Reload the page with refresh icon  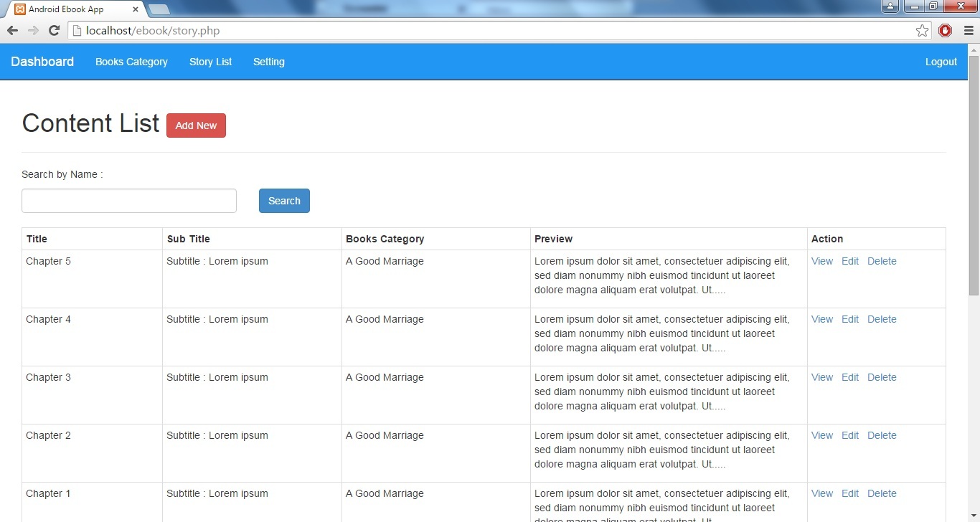click(x=54, y=31)
